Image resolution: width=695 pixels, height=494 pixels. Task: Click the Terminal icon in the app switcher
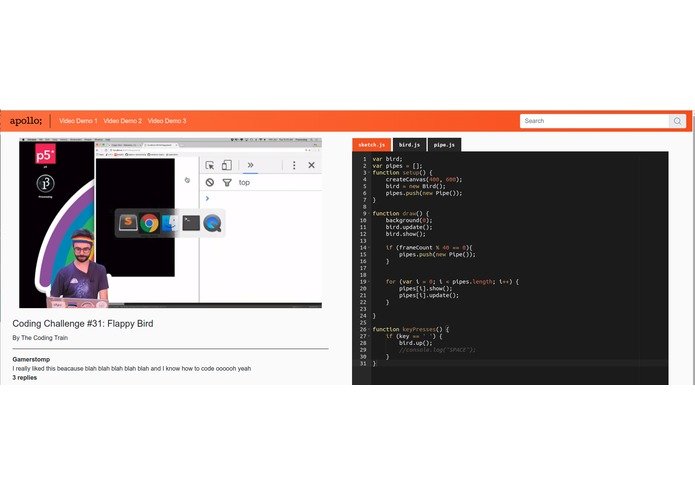point(191,223)
